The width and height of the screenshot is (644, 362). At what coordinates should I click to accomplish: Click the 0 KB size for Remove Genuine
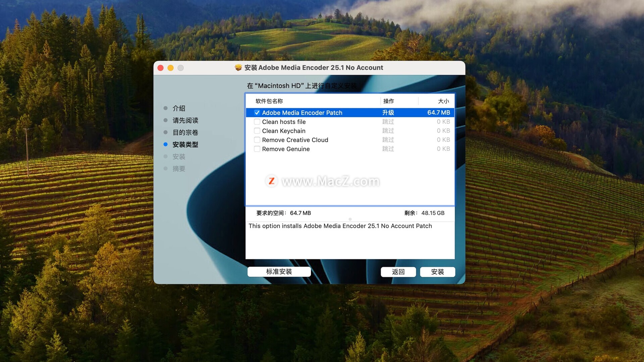pyautogui.click(x=443, y=149)
